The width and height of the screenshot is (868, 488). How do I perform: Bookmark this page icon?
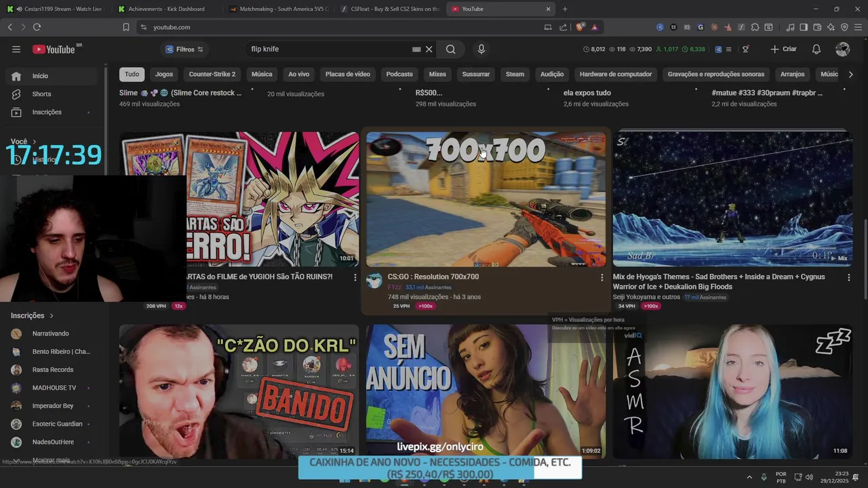[x=126, y=27]
